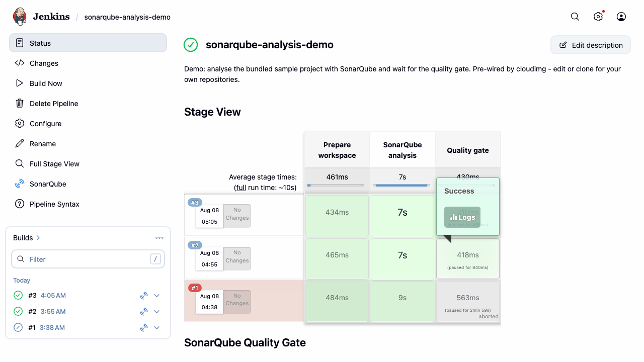Open Manage Jenkins gear icon in header
Viewport: 644px width, 362px height.
pyautogui.click(x=598, y=17)
